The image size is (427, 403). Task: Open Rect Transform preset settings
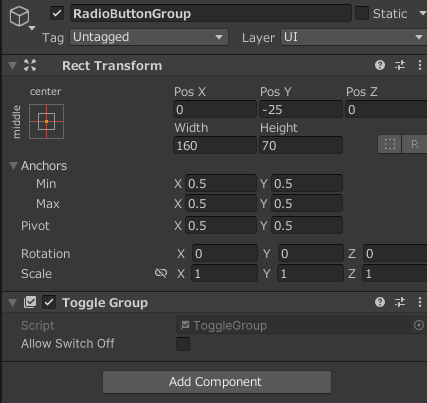400,65
